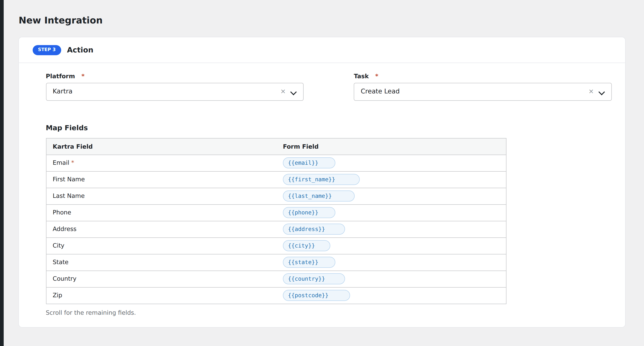Viewport: 644px width, 346px height.
Task: Clear the Kartra platform selection
Action: pos(283,92)
